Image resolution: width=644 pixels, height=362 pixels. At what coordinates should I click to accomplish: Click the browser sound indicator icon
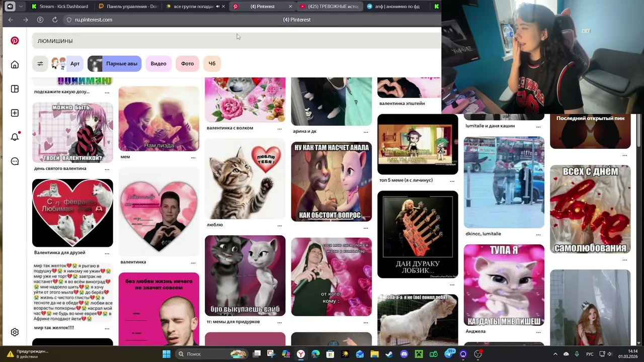click(10, 7)
